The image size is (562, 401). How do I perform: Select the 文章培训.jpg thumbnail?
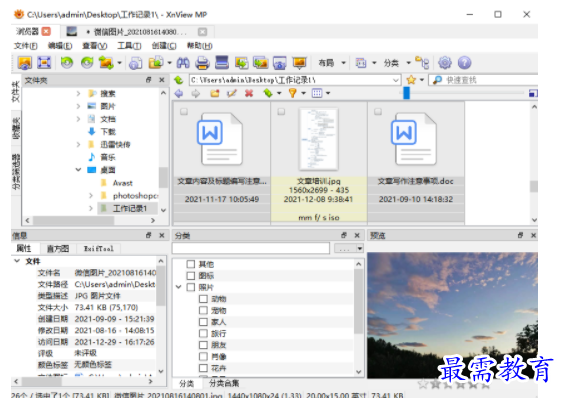click(319, 163)
